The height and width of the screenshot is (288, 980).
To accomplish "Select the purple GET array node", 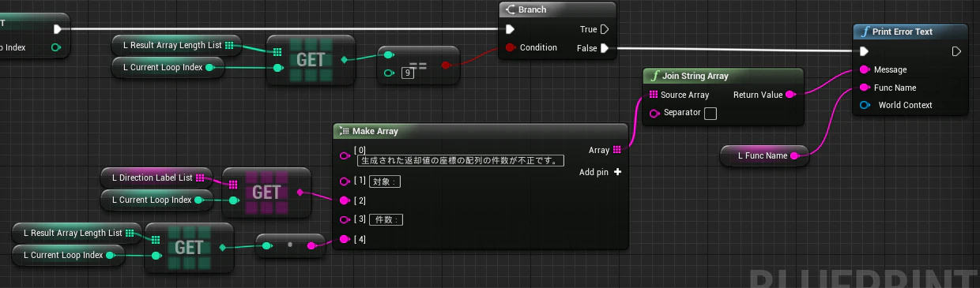I will pos(266,192).
